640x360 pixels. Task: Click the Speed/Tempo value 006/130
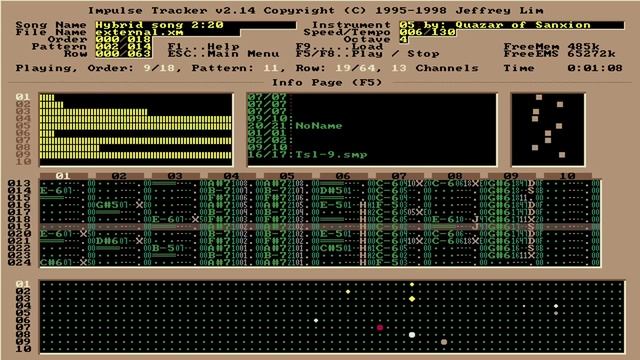coord(427,32)
